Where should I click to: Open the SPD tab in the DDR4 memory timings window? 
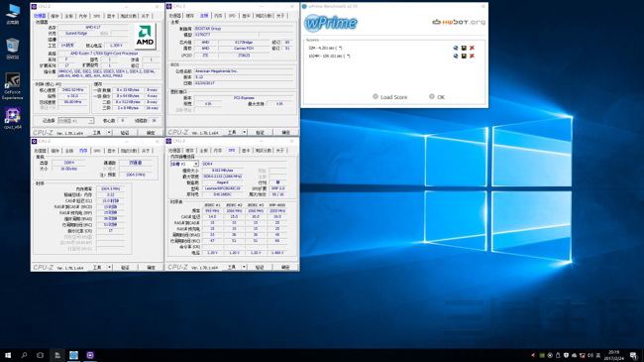(97, 151)
